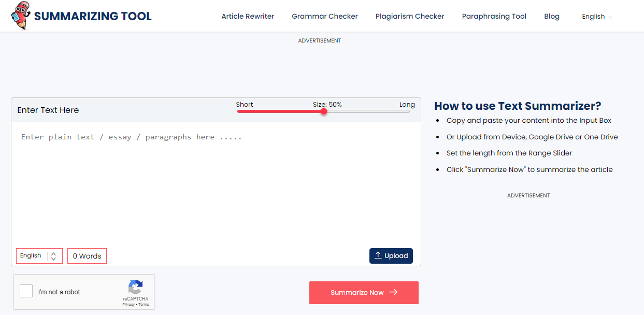Click the upload arrow icon on Upload button
This screenshot has height=315, width=644.
[378, 255]
